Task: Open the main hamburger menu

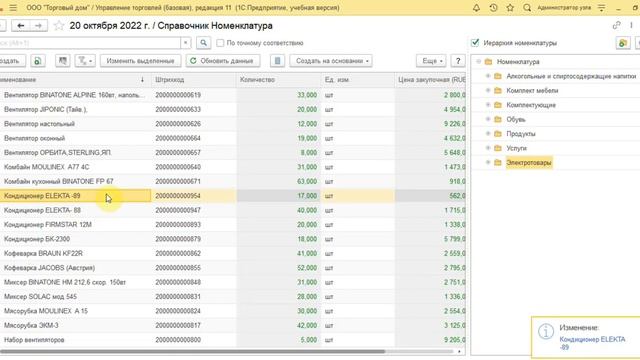Action: point(13,8)
